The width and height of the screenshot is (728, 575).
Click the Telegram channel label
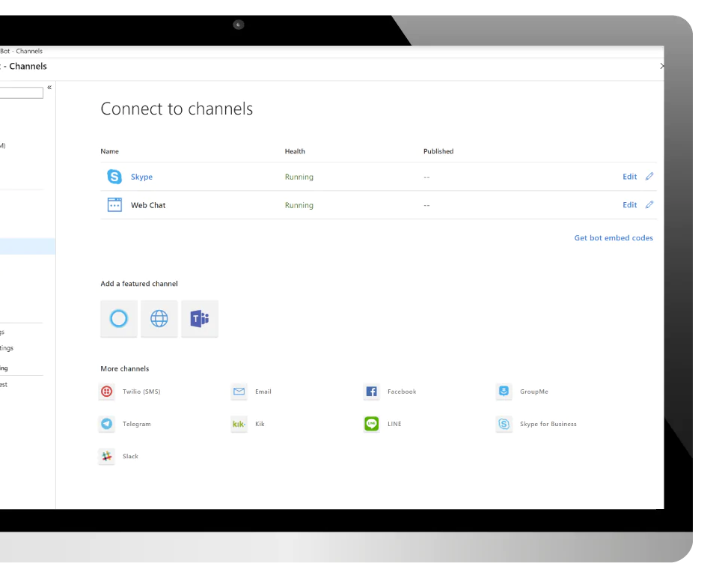click(136, 424)
